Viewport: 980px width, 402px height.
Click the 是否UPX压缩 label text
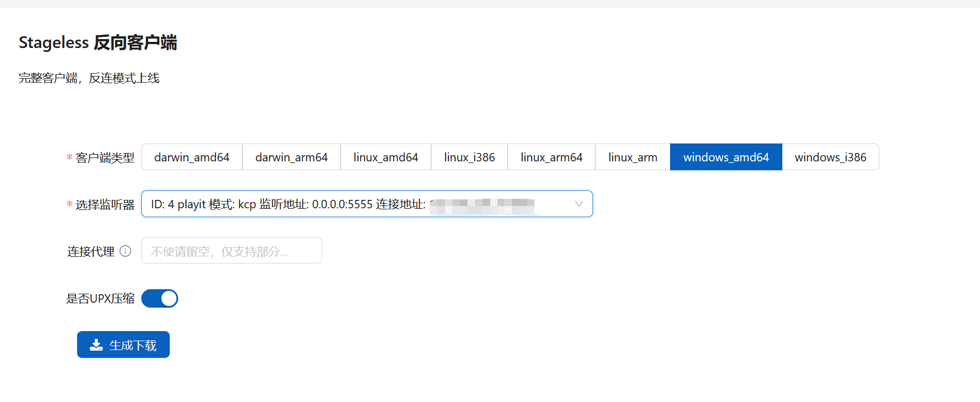click(x=101, y=299)
